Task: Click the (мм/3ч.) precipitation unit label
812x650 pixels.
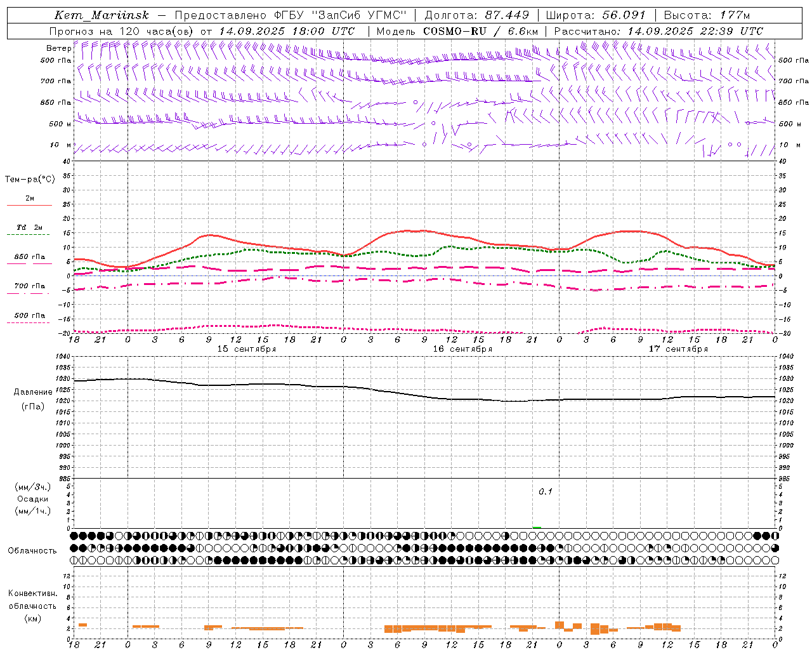Action: [33, 487]
